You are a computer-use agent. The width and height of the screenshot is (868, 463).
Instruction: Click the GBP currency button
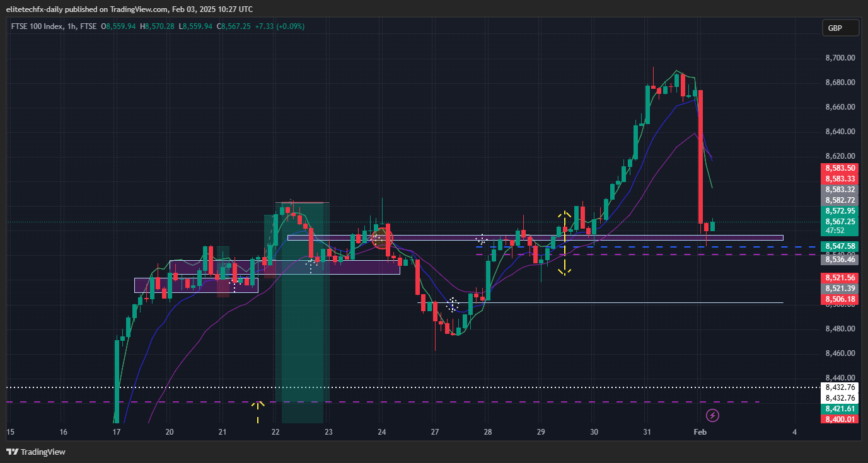click(840, 28)
